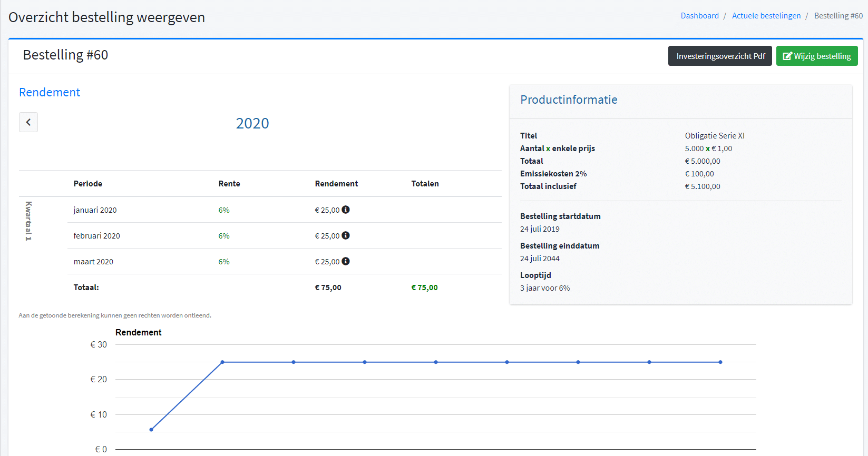Click the februari 2020 row label
868x456 pixels.
(96, 236)
